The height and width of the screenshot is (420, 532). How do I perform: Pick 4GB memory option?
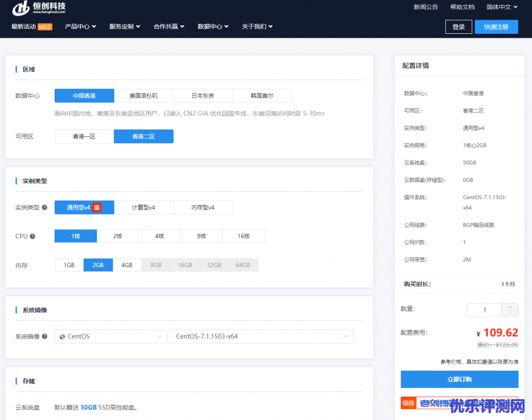127,265
